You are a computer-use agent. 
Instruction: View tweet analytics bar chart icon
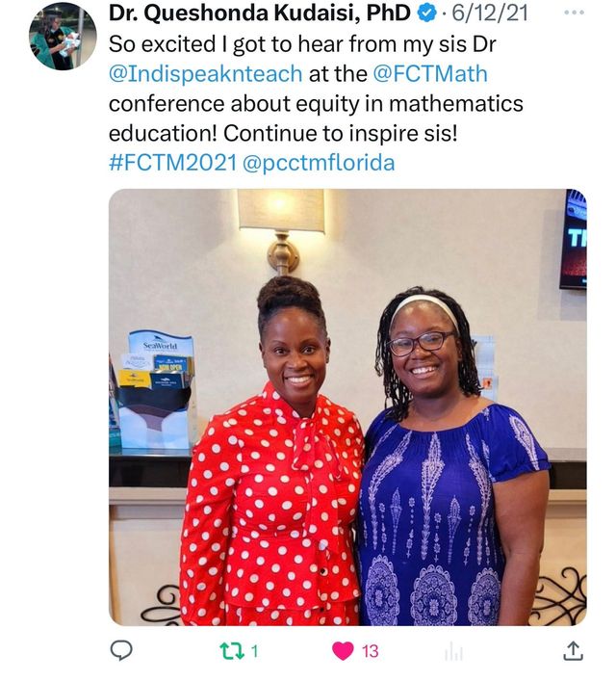point(453,651)
